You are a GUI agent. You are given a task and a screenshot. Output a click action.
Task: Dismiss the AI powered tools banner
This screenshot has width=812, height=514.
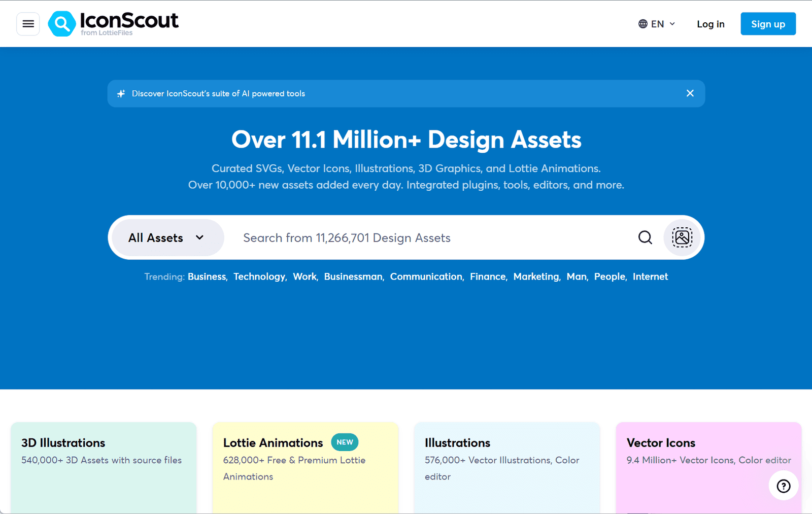coord(690,93)
